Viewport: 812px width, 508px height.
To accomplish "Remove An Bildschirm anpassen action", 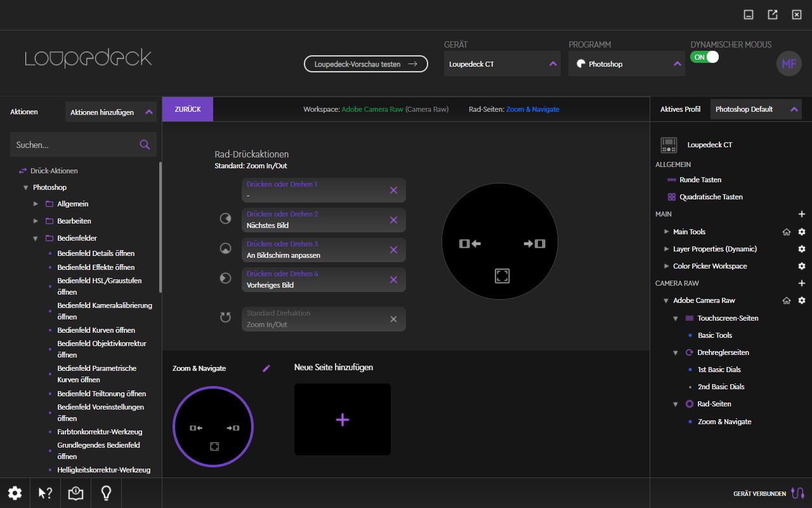I will pos(393,250).
